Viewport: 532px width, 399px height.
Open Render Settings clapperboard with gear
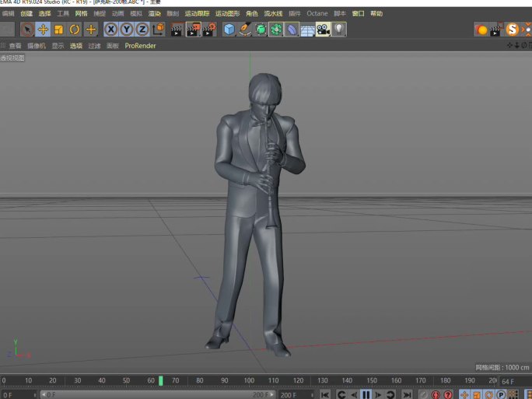click(209, 30)
